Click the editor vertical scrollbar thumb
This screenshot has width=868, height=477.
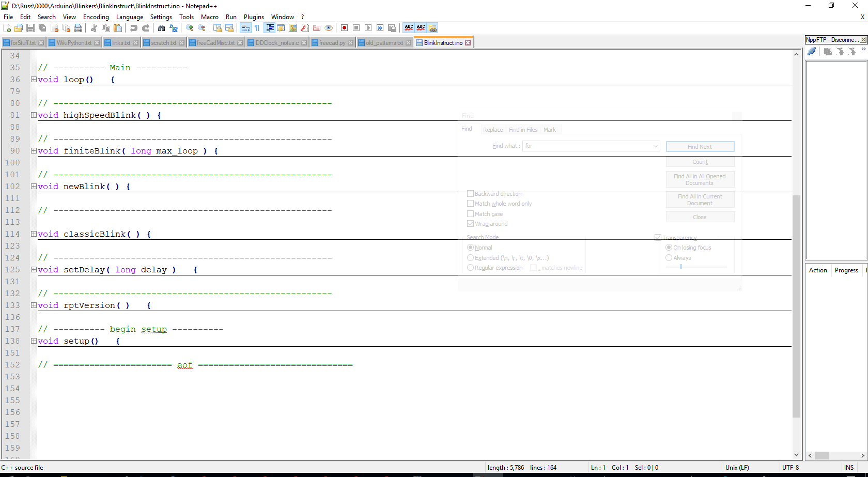point(796,306)
